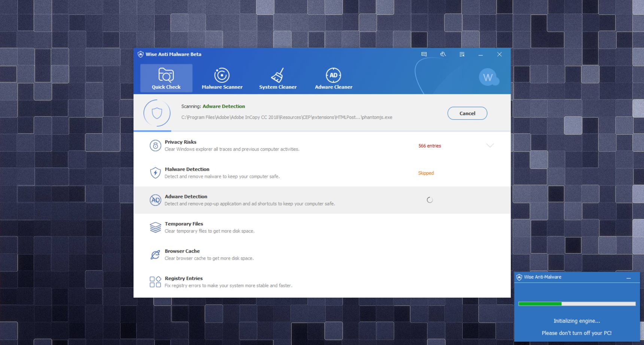The image size is (644, 345).
Task: Click the 'Scanning: Adware Detection' label
Action: 213,106
